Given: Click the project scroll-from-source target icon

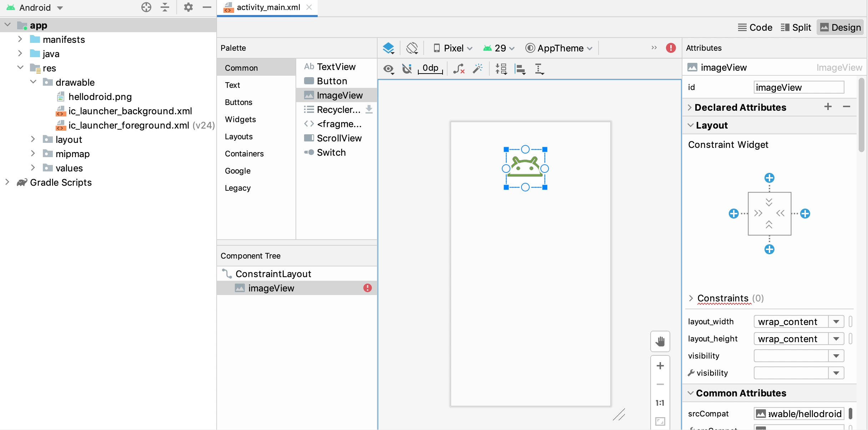Looking at the screenshot, I should (x=146, y=7).
